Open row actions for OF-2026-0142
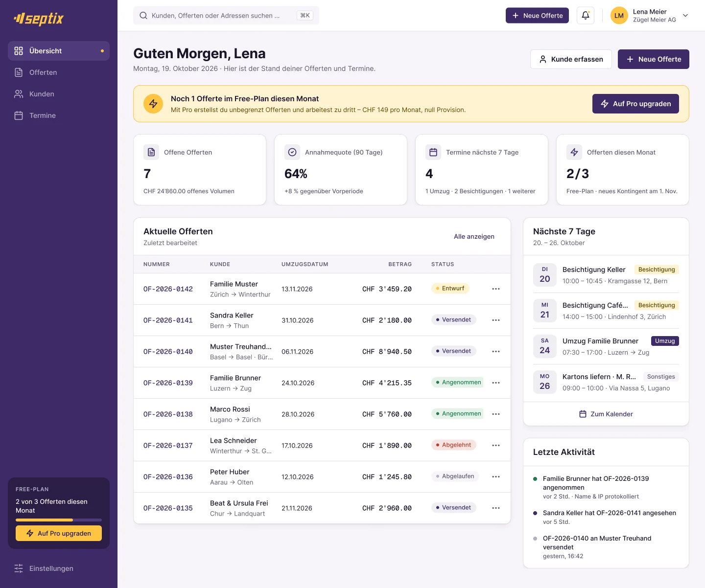Image resolution: width=705 pixels, height=588 pixels. coord(496,289)
